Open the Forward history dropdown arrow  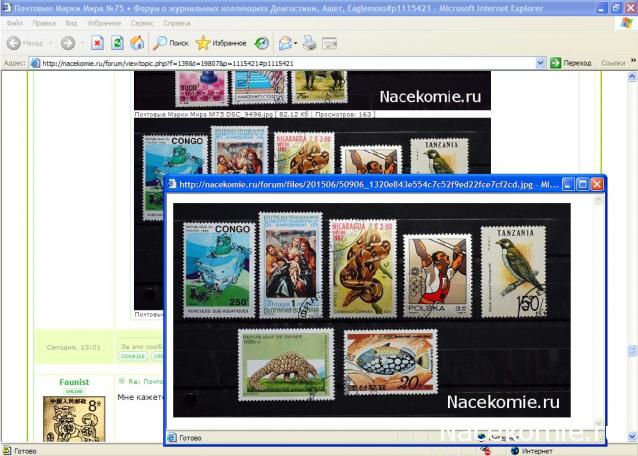(82, 43)
